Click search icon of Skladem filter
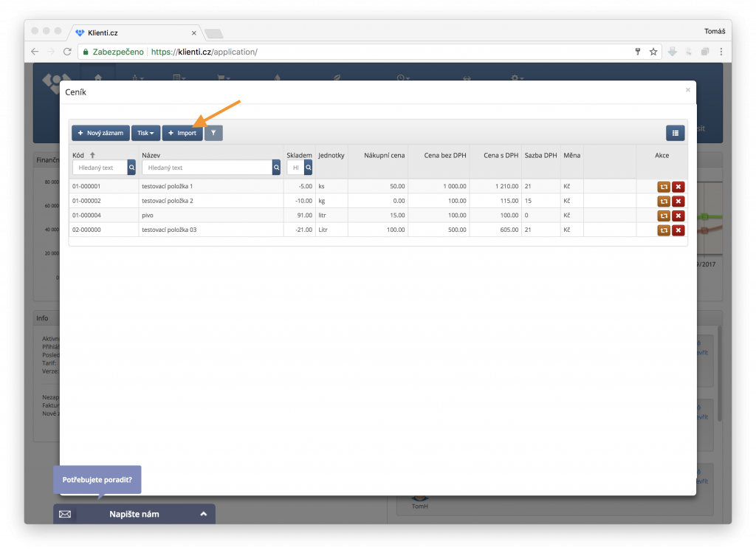This screenshot has height=553, width=756. click(308, 168)
